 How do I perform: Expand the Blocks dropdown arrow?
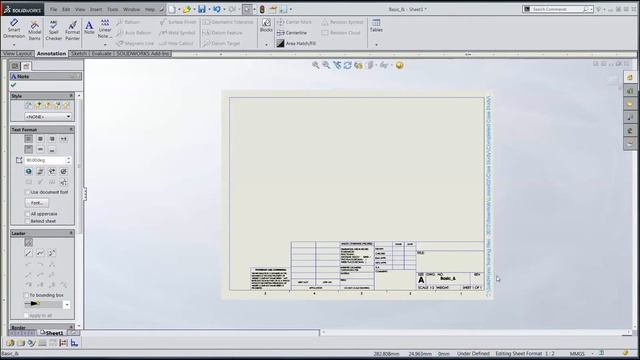coord(266,44)
